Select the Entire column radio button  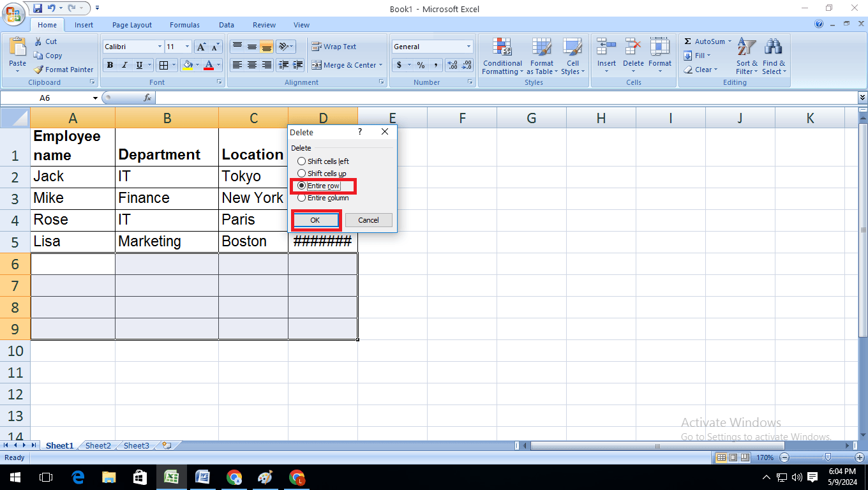(301, 198)
